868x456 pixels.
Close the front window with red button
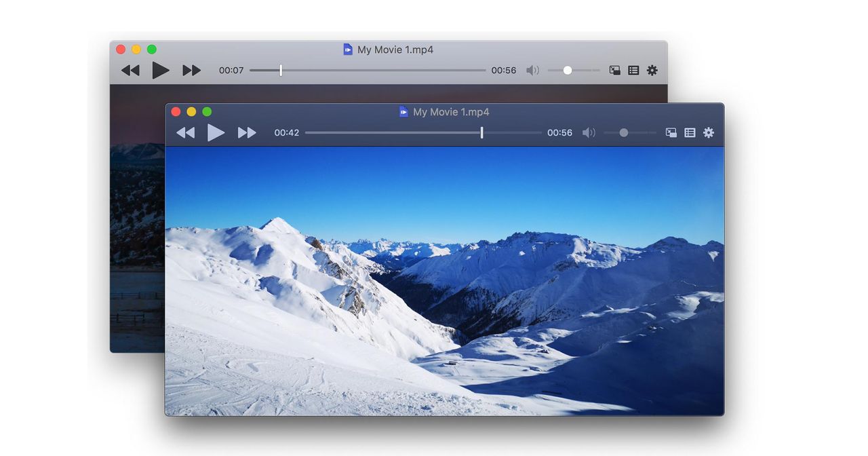(176, 112)
